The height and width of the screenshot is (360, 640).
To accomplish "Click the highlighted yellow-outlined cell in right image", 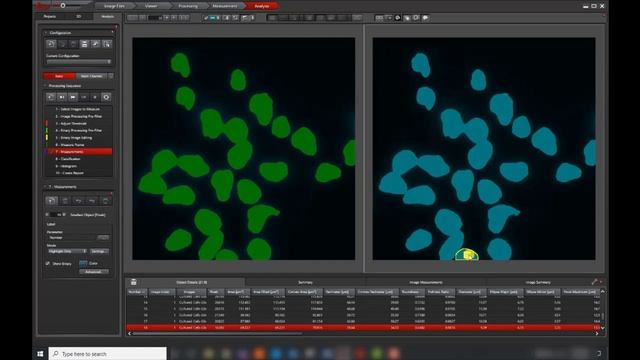I will [x=467, y=254].
